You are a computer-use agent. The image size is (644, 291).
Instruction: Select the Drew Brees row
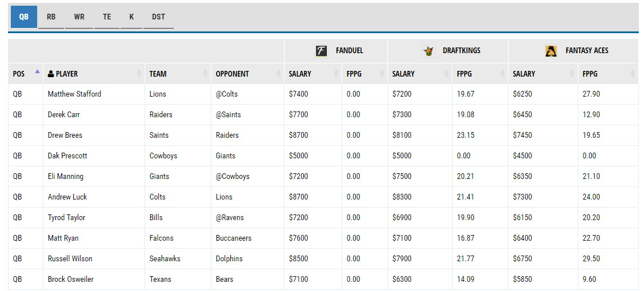(323, 135)
